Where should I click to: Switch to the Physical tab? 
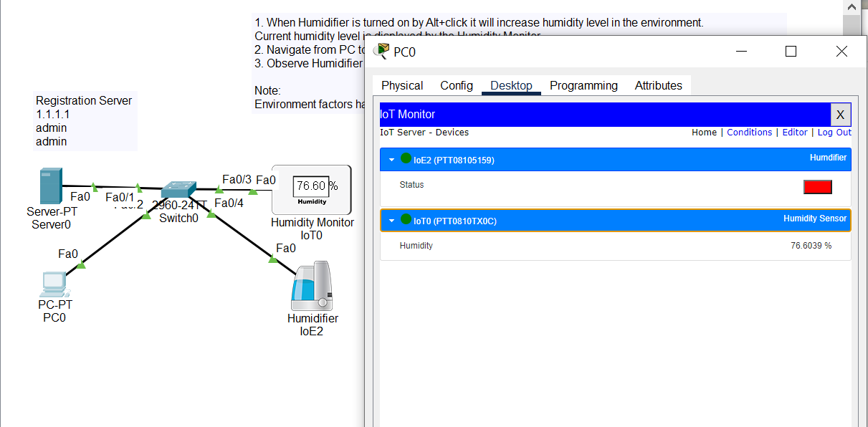[x=402, y=85]
